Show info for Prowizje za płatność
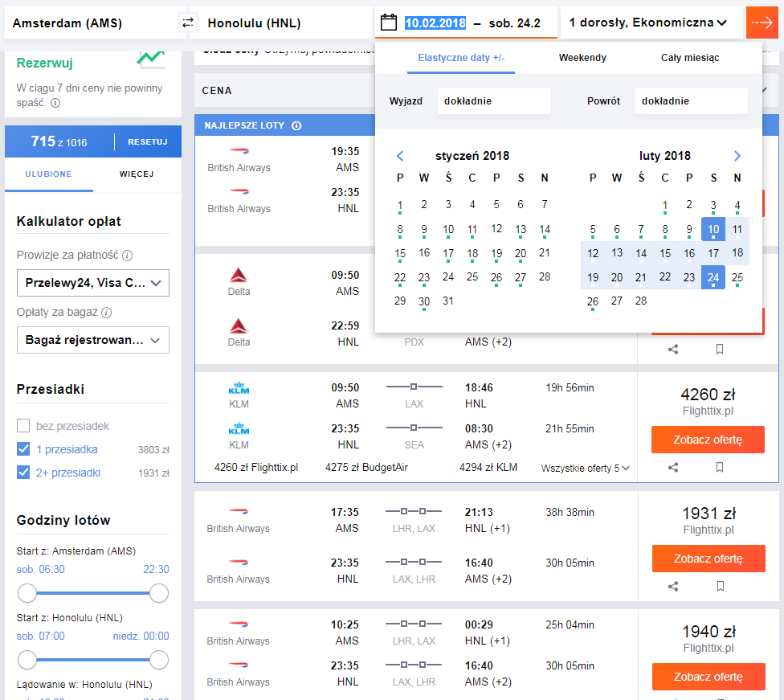 (x=128, y=256)
